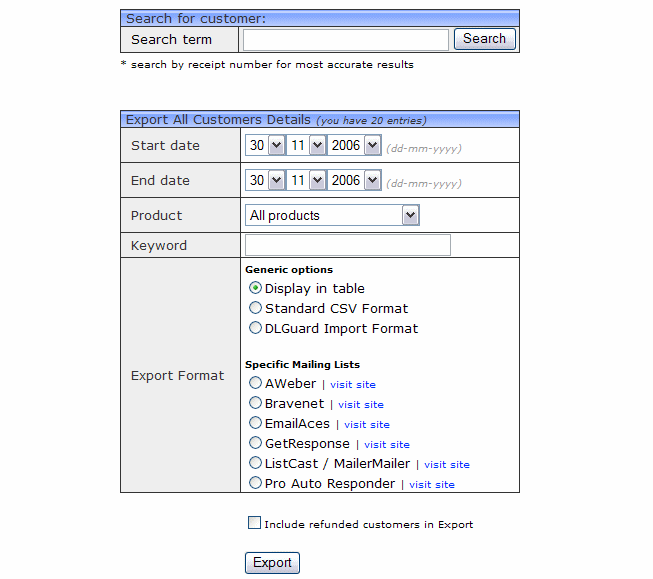This screenshot has height=579, width=653.
Task: Expand the End date year dropdown
Action: [x=355, y=181]
